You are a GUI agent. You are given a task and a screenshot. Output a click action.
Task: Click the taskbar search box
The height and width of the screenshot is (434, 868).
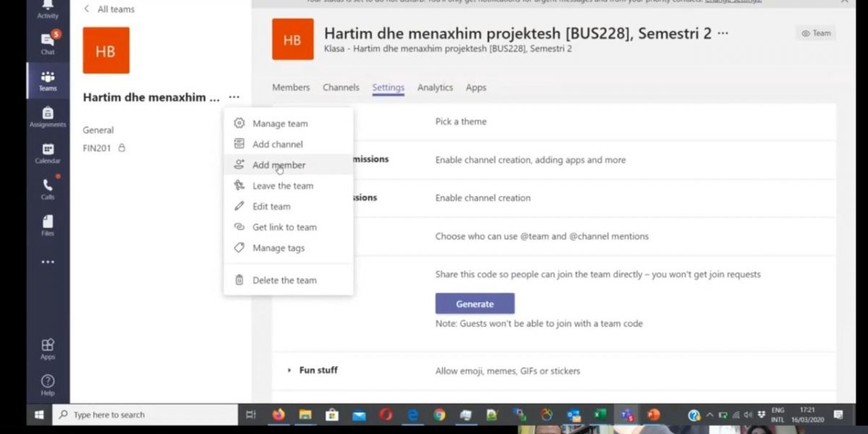146,414
